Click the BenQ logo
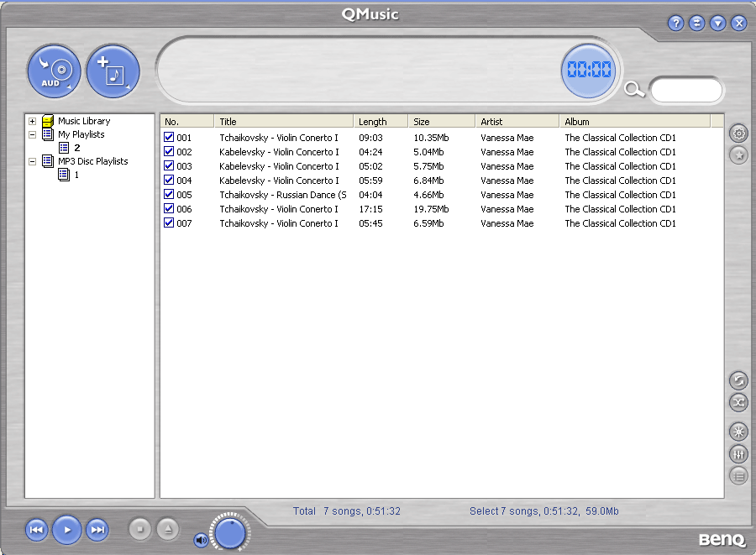This screenshot has width=756, height=555. [722, 540]
